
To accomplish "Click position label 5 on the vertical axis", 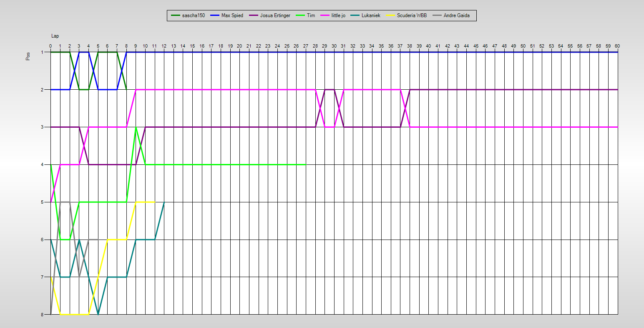I will (43, 202).
